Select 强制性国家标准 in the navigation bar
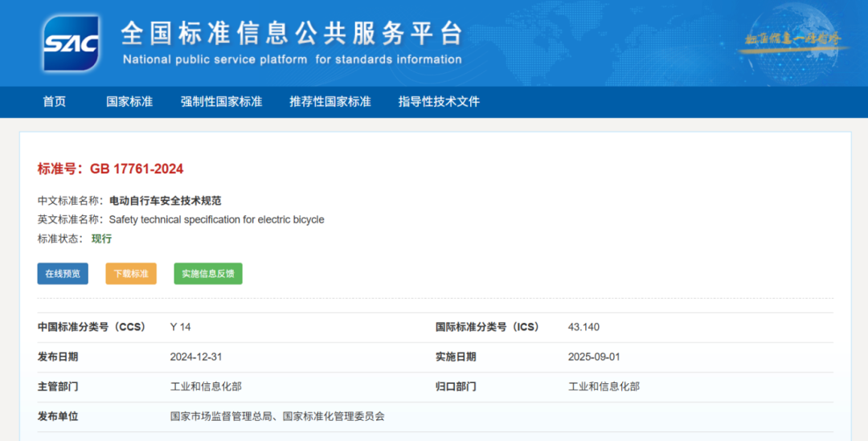This screenshot has width=868, height=441. [221, 101]
